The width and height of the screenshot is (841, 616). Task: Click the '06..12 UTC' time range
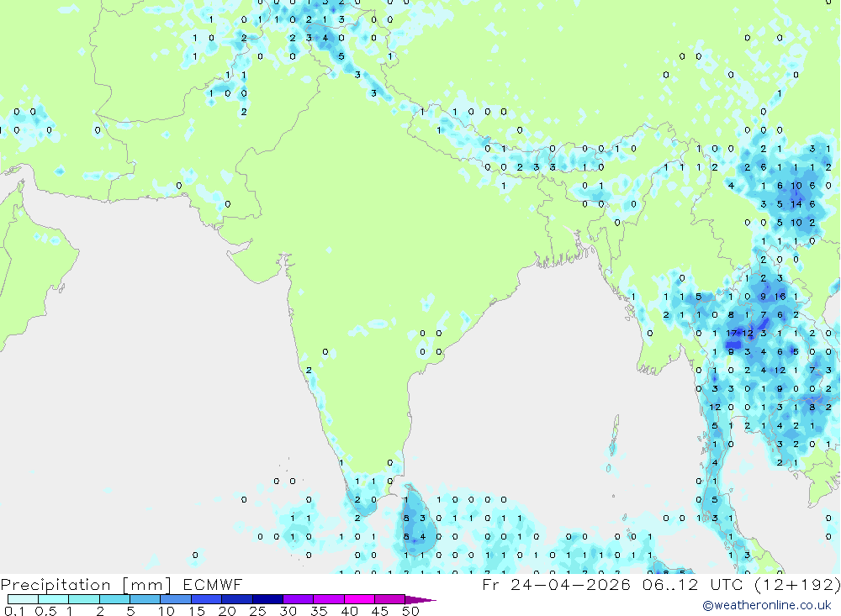[693, 584]
